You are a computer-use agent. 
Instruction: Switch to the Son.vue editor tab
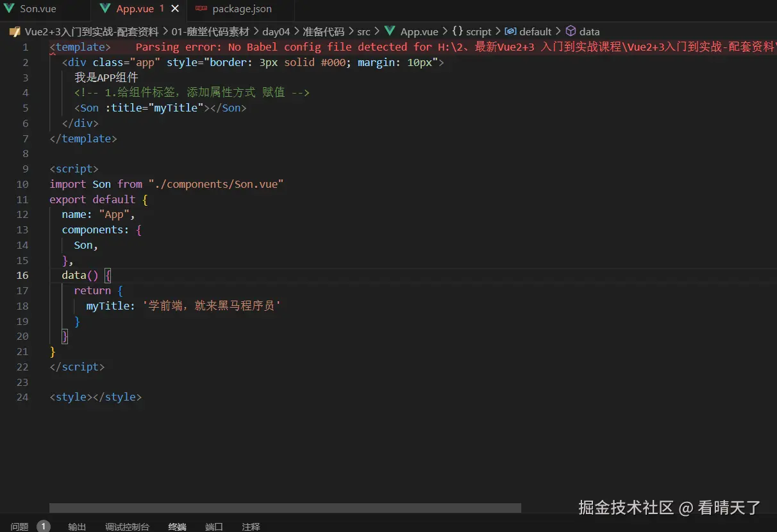coord(38,9)
